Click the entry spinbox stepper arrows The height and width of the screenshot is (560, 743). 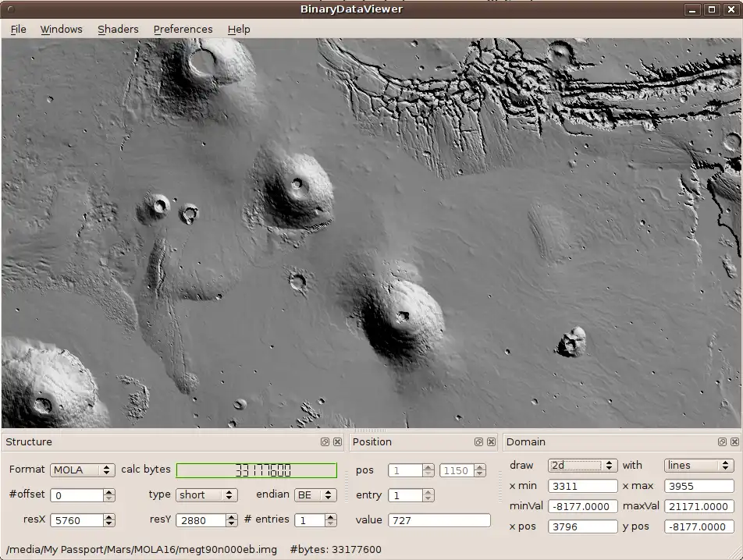click(428, 495)
